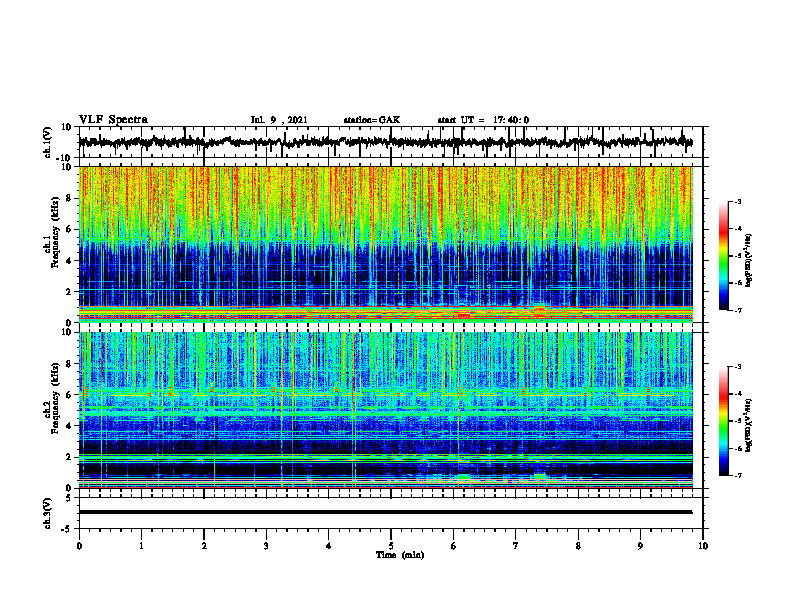
Task: Click the "start UT = 17:40:0" text
Action: (x=483, y=120)
